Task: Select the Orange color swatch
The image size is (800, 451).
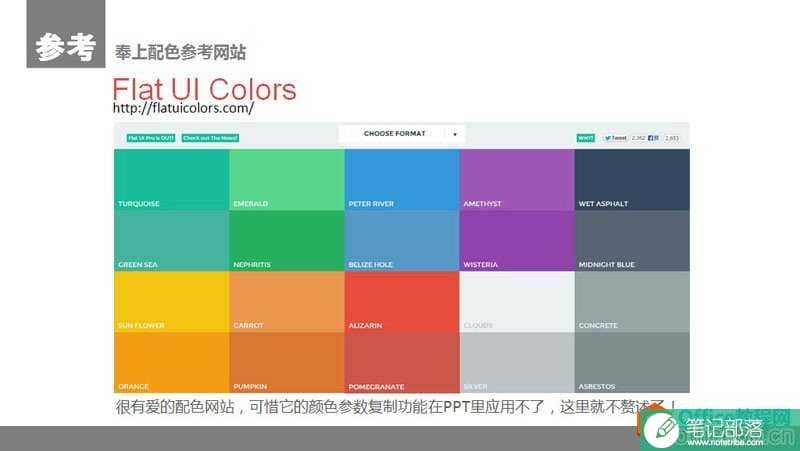Action: [171, 363]
